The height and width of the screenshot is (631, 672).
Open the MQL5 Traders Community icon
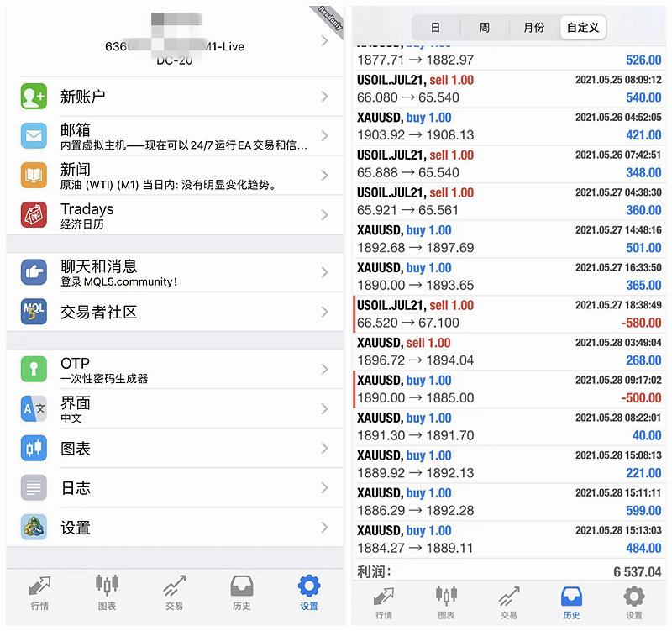click(x=34, y=312)
